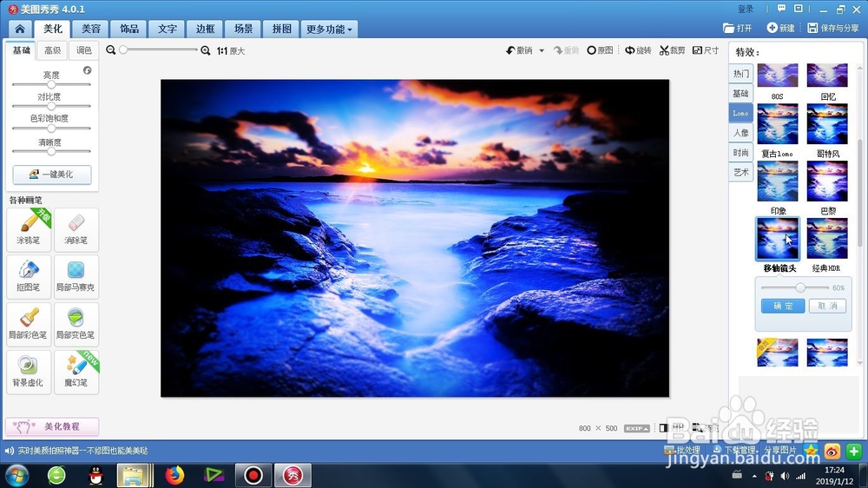This screenshot has width=868, height=488.
Task: Click the 新建 new file button
Action: pos(781,29)
